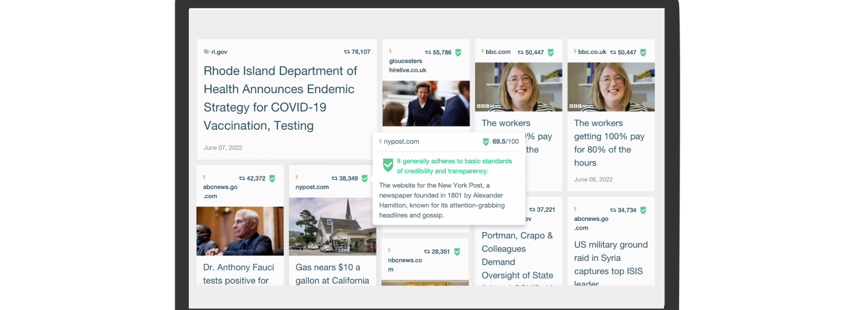The width and height of the screenshot is (868, 310).
Task: Click the shield on the Syria raid abcnews card
Action: coord(643,210)
